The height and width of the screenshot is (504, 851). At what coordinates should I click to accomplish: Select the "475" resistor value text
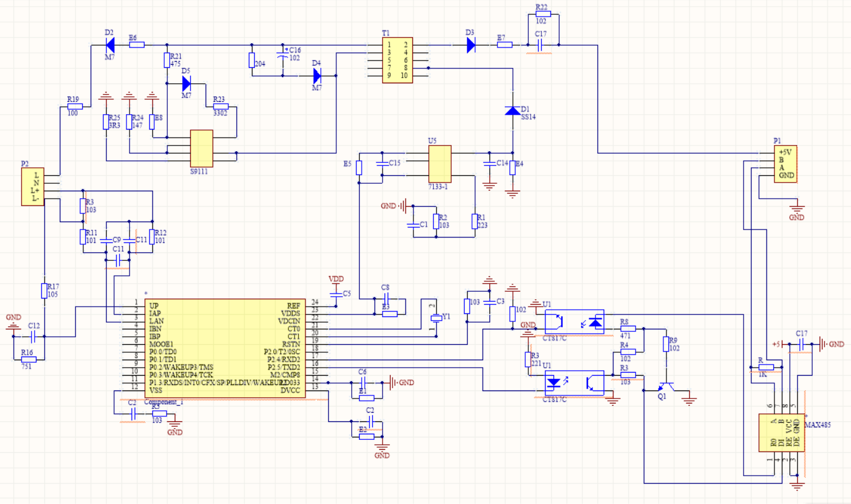pyautogui.click(x=175, y=64)
